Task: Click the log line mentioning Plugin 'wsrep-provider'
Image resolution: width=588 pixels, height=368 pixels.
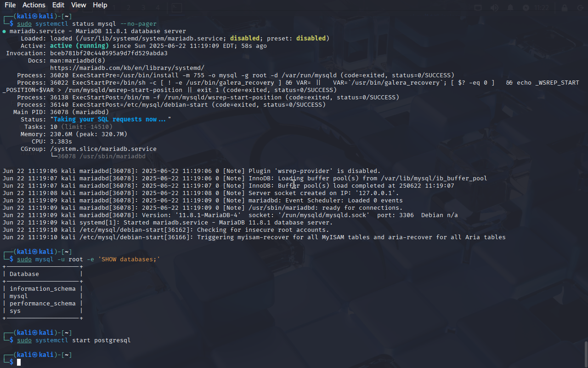Action: (x=192, y=171)
